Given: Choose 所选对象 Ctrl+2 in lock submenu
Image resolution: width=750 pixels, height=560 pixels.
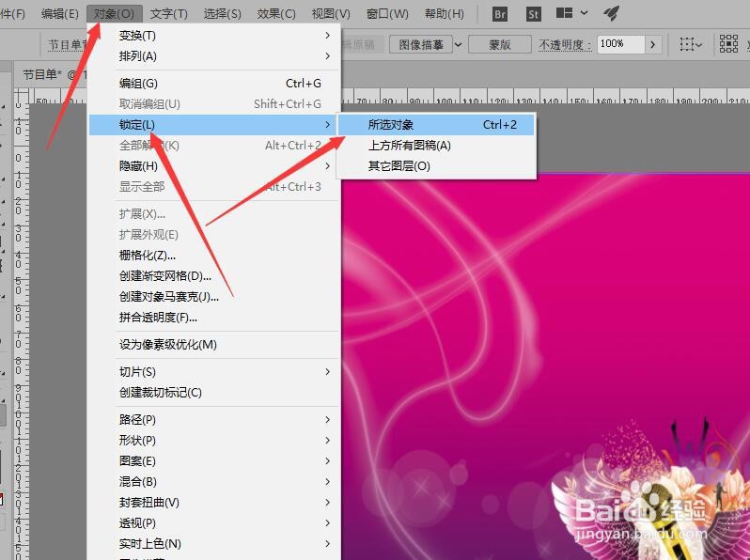Looking at the screenshot, I should point(436,125).
